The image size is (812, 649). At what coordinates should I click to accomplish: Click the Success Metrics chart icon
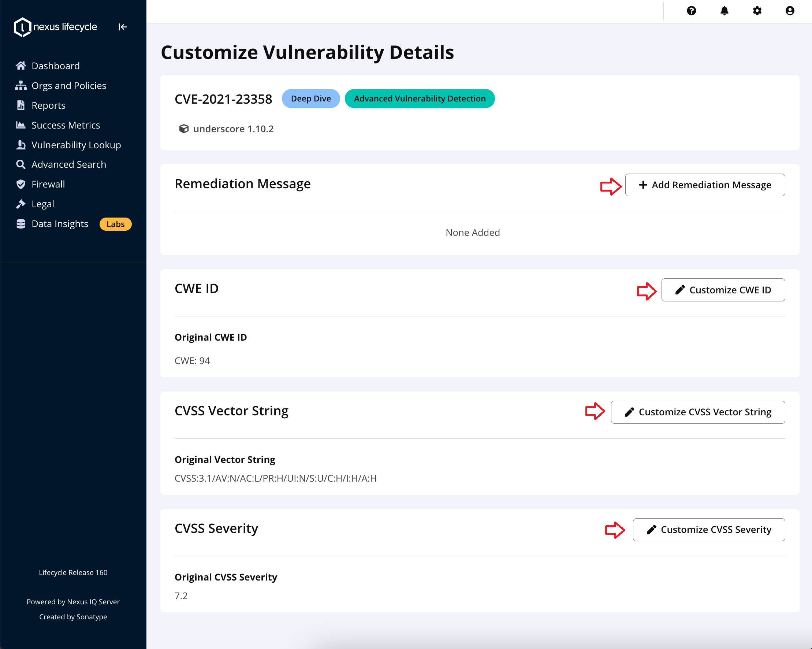click(x=21, y=125)
